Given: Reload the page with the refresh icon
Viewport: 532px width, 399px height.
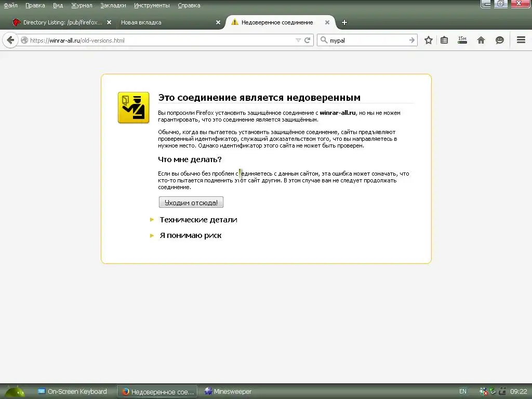Looking at the screenshot, I should pyautogui.click(x=308, y=41).
